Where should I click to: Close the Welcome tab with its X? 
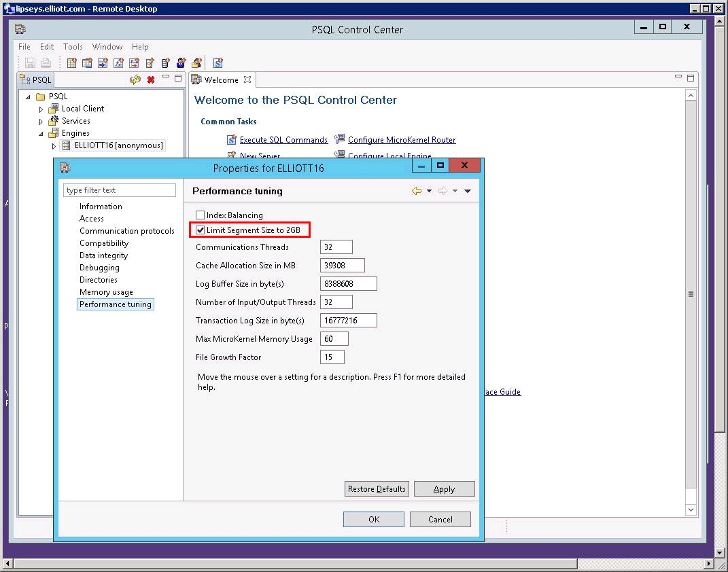pyautogui.click(x=247, y=79)
